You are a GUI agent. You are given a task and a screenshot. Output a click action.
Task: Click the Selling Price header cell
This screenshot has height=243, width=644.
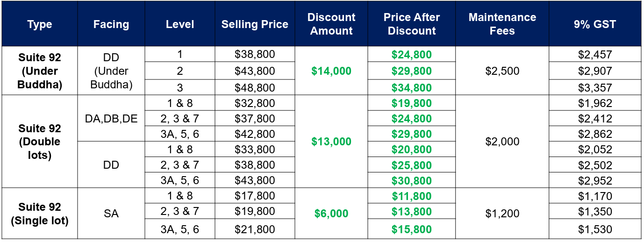click(x=255, y=24)
